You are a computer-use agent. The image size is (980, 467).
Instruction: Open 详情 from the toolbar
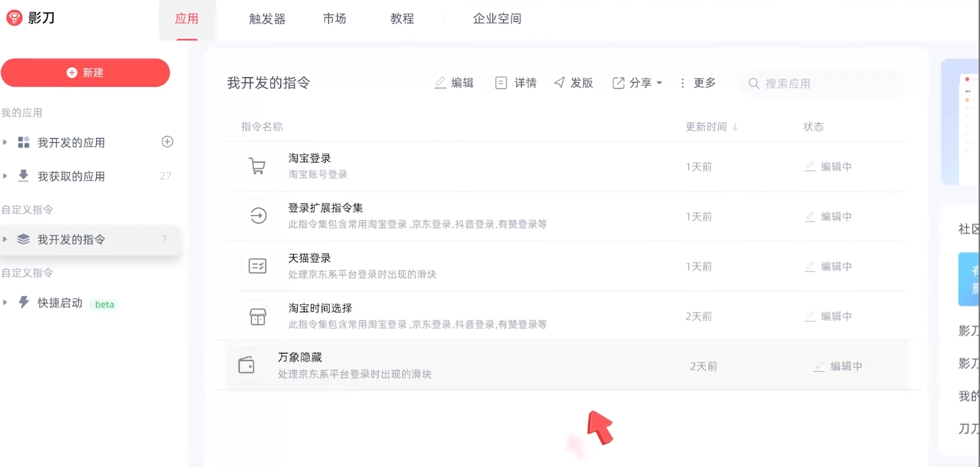pos(515,83)
